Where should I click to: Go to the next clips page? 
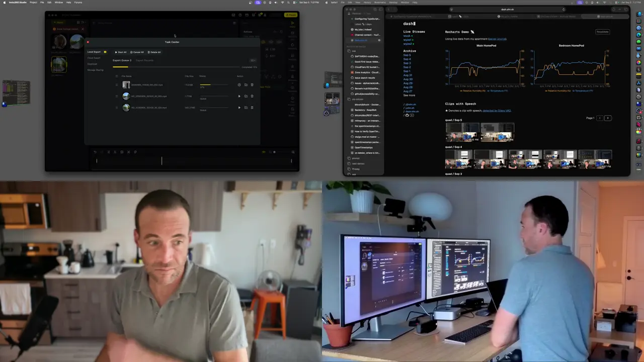point(607,118)
